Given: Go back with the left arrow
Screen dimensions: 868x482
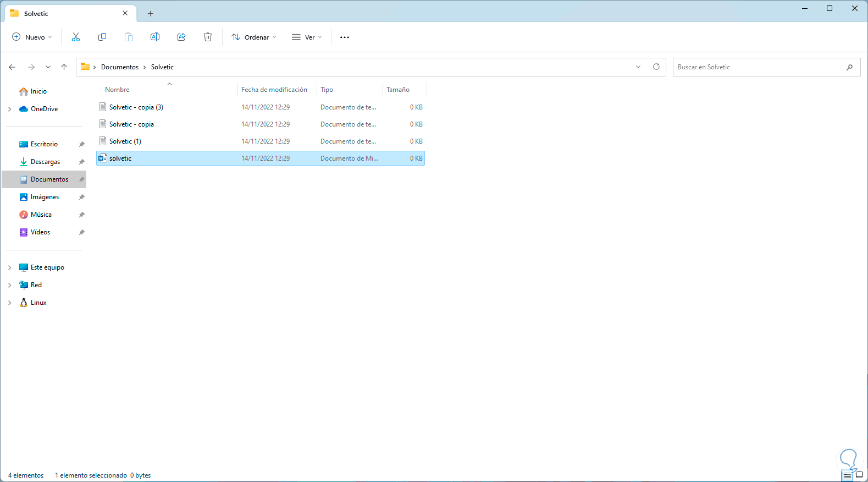Looking at the screenshot, I should pyautogui.click(x=12, y=67).
